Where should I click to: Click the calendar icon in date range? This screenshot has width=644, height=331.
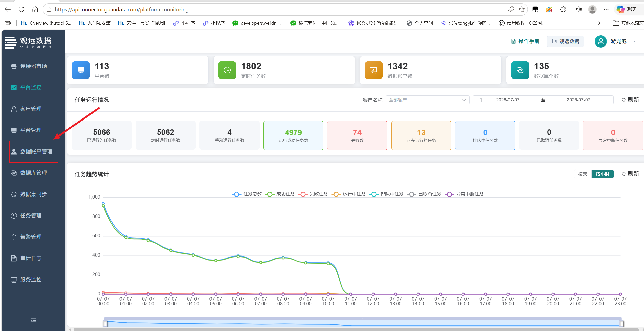(x=479, y=100)
